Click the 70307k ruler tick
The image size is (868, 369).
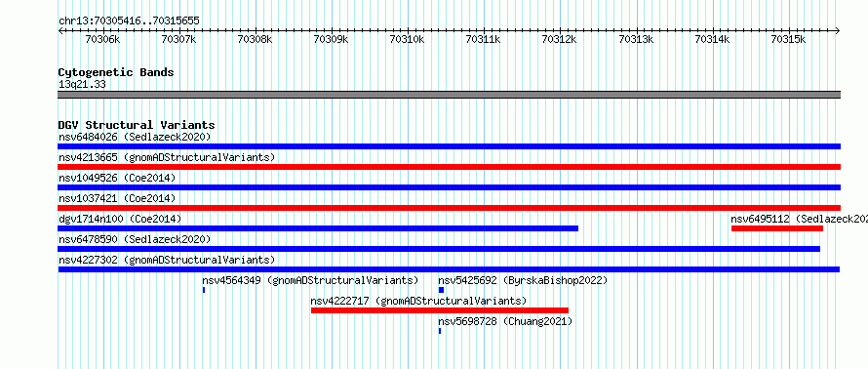[x=179, y=39]
